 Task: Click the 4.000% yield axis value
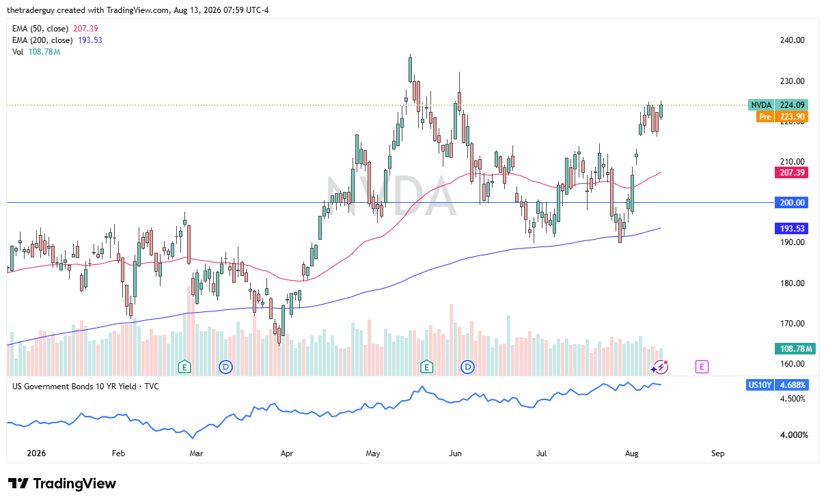(x=794, y=435)
